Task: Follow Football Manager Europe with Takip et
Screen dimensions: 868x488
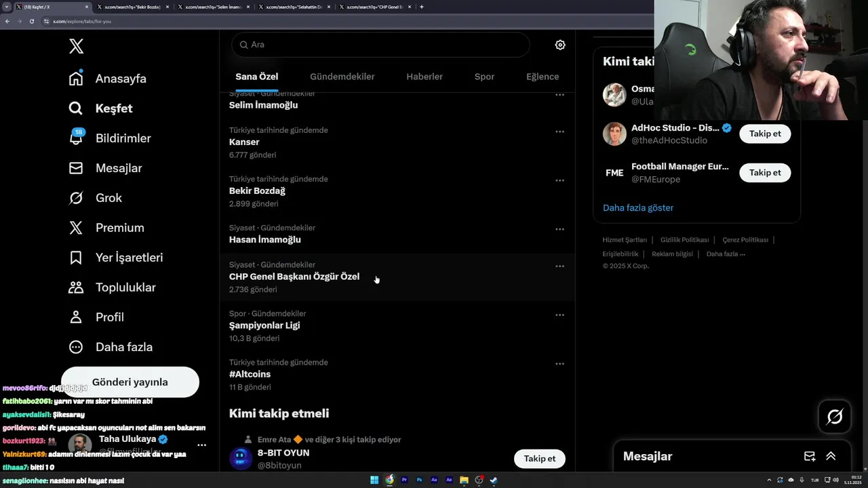Action: tap(765, 173)
